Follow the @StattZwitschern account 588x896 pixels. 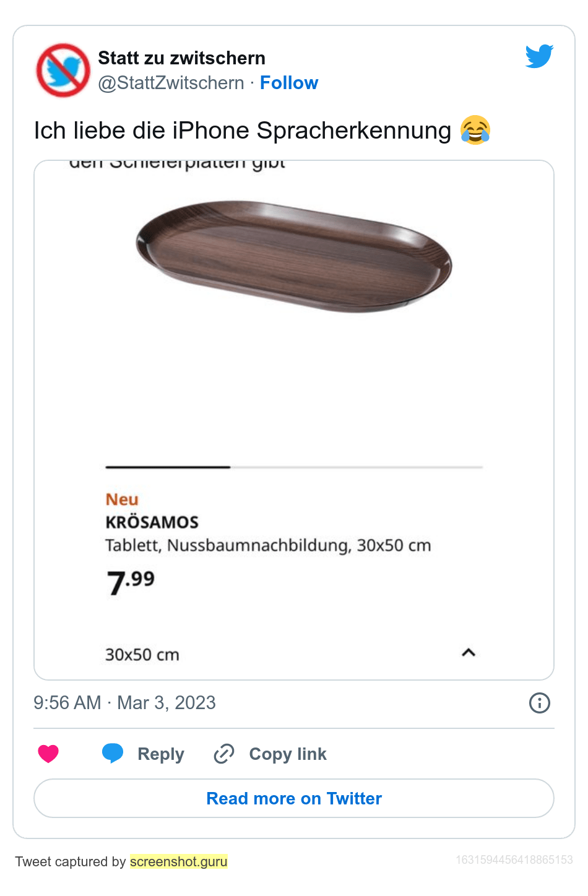pyautogui.click(x=289, y=83)
